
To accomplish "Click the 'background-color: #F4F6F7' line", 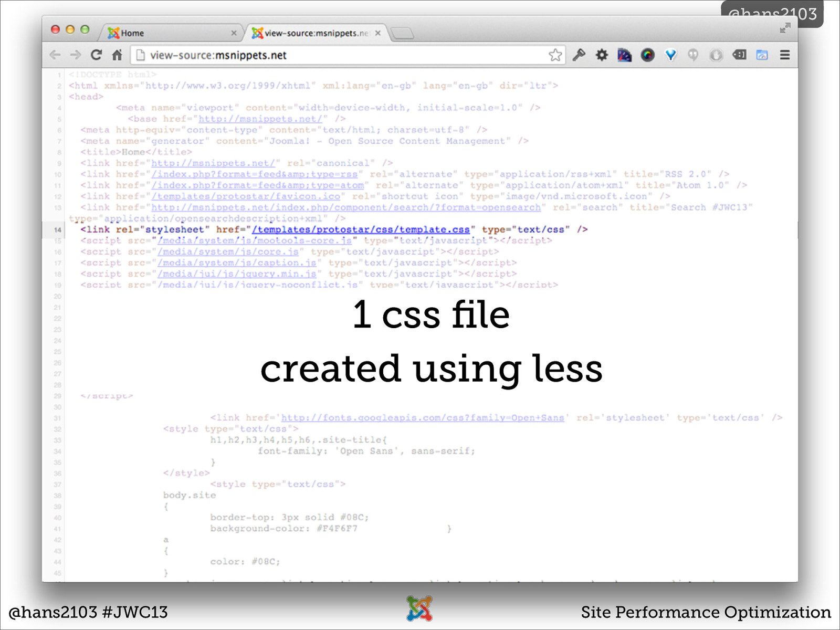I will pyautogui.click(x=284, y=529).
